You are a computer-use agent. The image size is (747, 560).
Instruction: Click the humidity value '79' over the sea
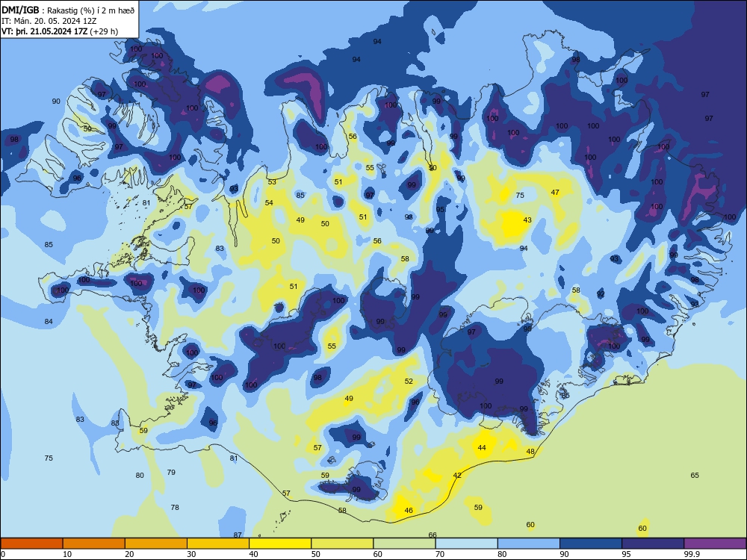pos(172,473)
